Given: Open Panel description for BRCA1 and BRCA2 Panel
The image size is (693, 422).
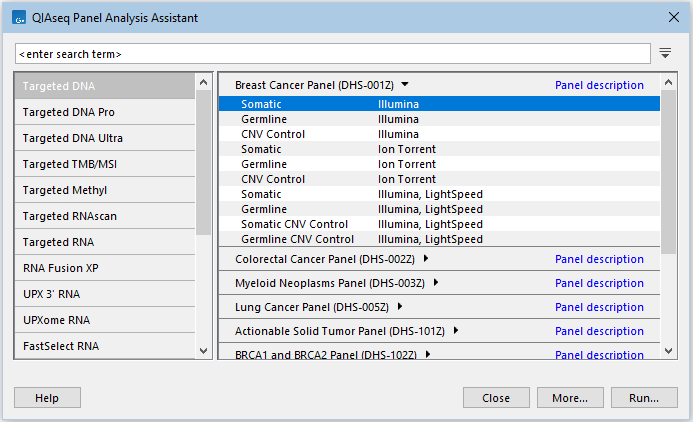Looking at the screenshot, I should pyautogui.click(x=599, y=354).
